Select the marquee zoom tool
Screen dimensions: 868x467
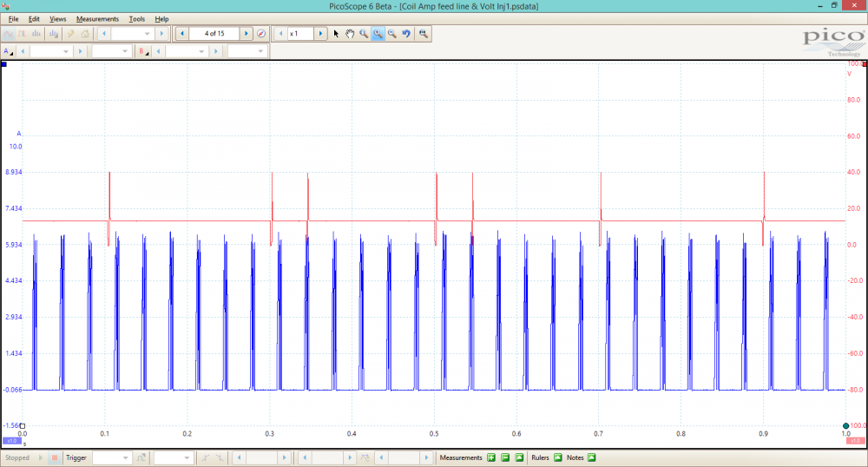pyautogui.click(x=364, y=34)
